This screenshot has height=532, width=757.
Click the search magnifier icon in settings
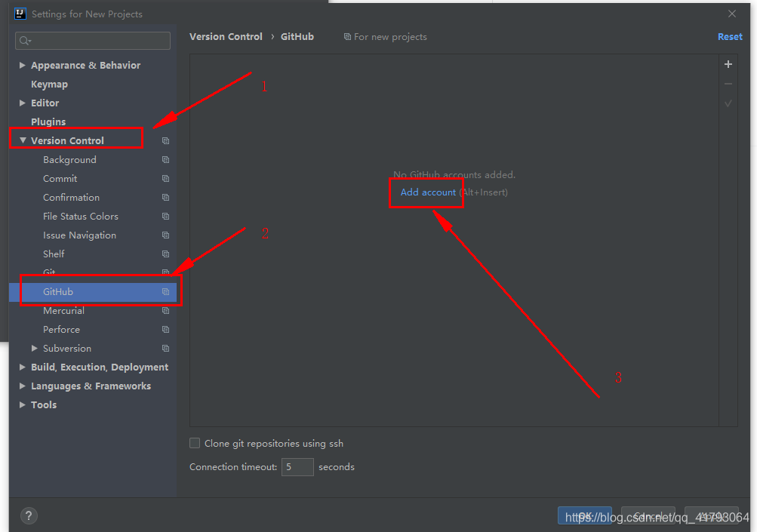25,41
